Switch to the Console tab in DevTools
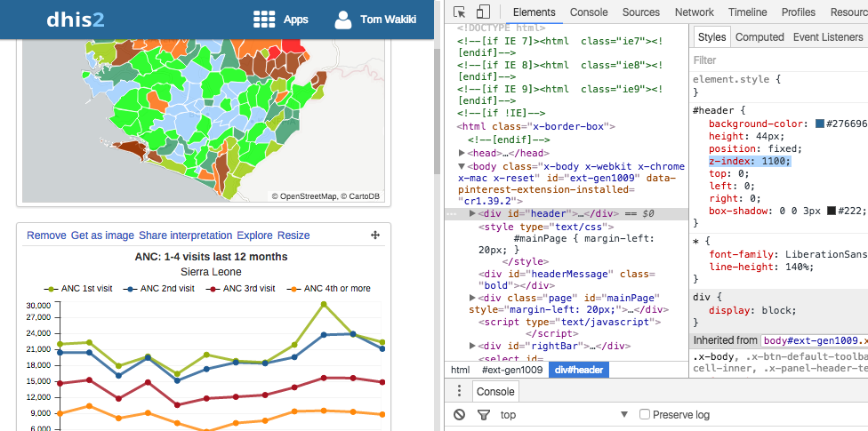Screen dimensions: 868x431 (589, 12)
